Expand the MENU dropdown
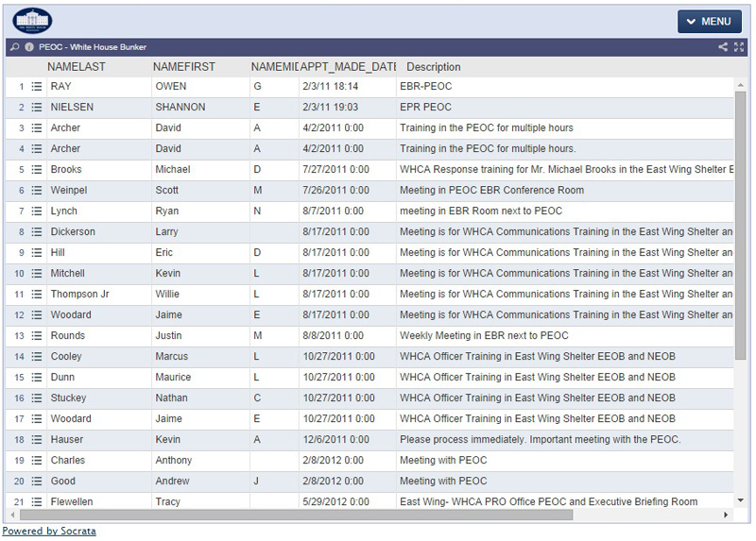Image resolution: width=756 pixels, height=541 pixels. click(x=709, y=22)
